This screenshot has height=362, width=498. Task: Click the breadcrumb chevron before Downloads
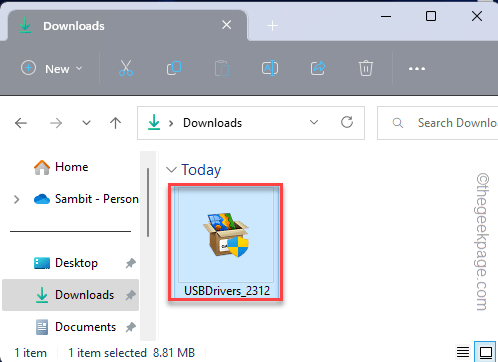coord(171,123)
